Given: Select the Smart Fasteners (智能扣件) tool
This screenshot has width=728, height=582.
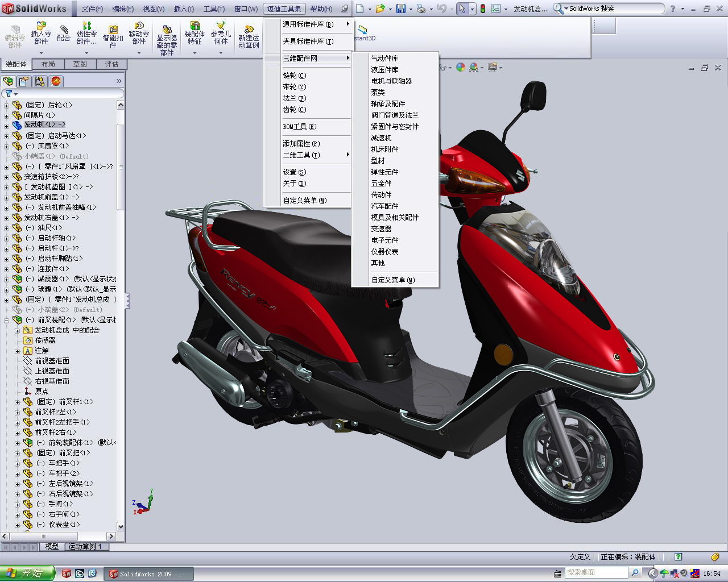Looking at the screenshot, I should point(113,34).
